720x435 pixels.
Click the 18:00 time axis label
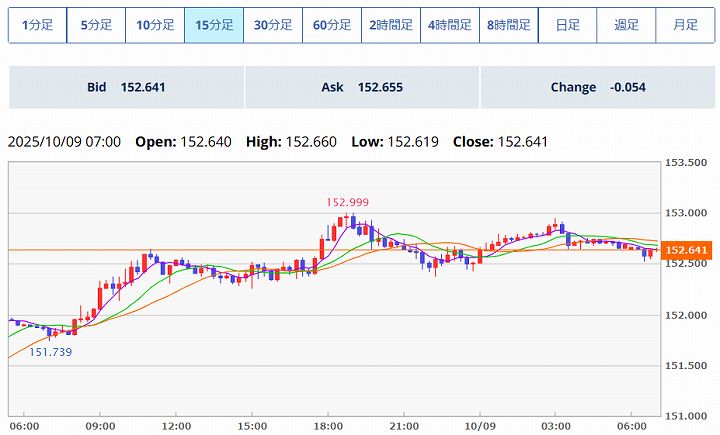pos(328,423)
